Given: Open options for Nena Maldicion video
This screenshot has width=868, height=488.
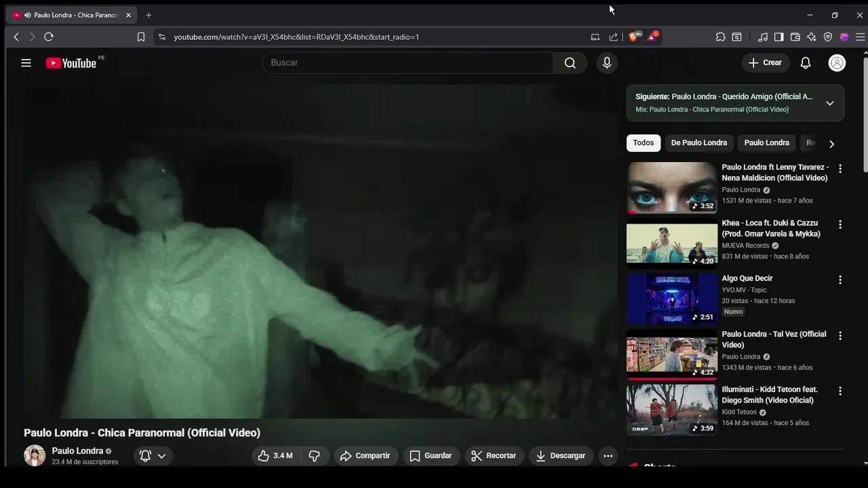Looking at the screenshot, I should [x=840, y=169].
